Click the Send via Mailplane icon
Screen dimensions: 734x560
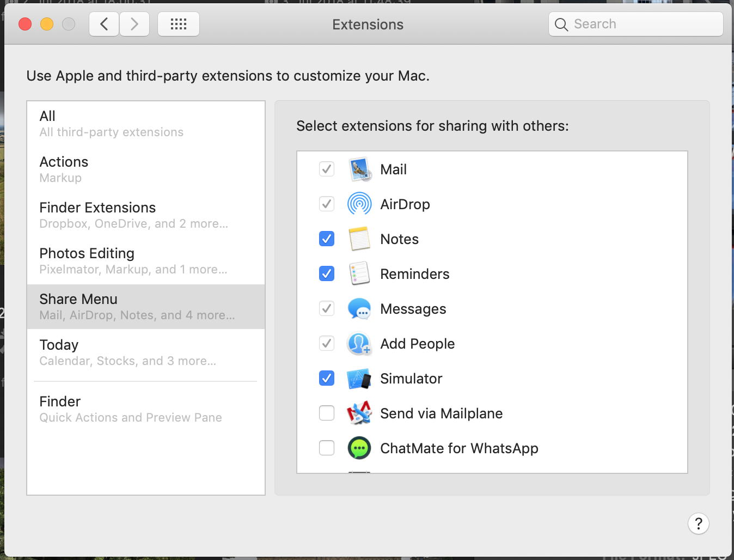(x=359, y=413)
